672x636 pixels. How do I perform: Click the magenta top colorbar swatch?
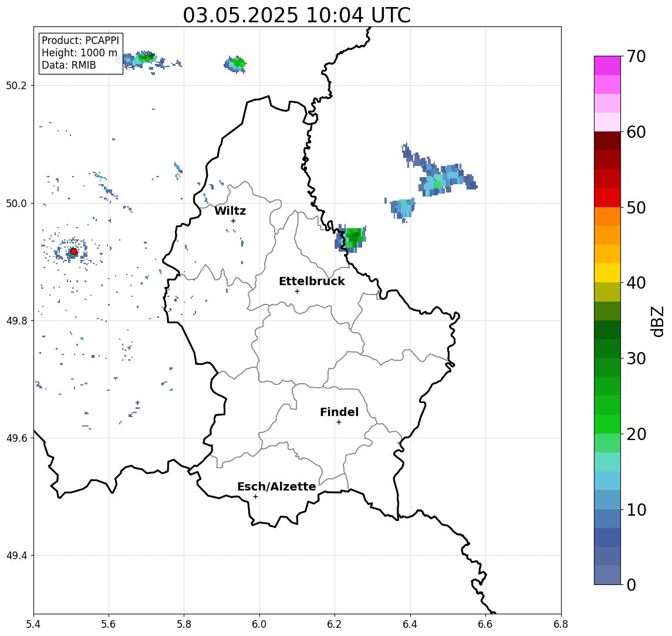(x=607, y=66)
